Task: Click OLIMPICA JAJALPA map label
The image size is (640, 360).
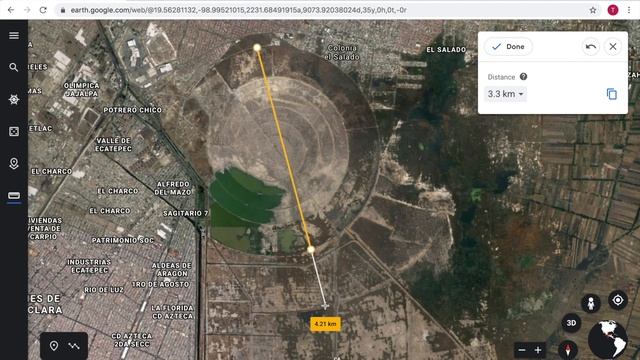Action: [x=82, y=89]
